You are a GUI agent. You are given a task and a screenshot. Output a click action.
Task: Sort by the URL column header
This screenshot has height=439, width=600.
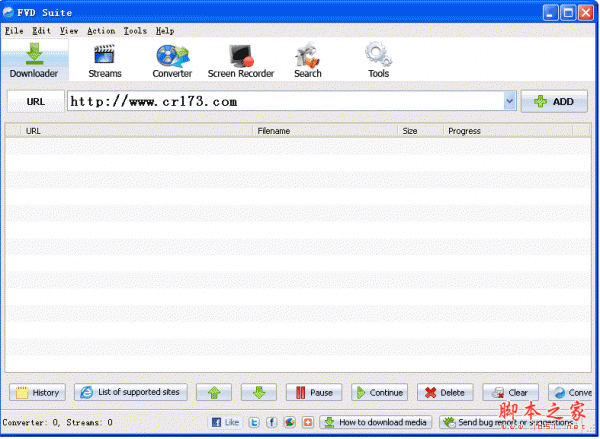coord(137,131)
